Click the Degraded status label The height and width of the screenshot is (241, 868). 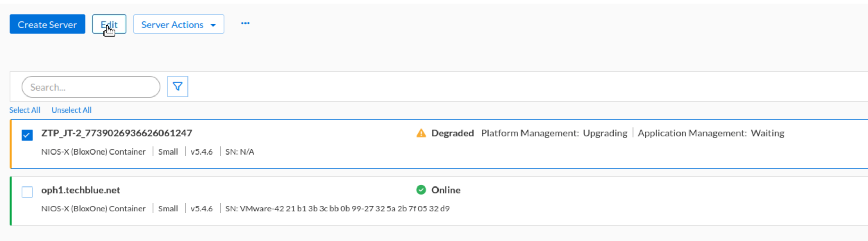(x=452, y=133)
